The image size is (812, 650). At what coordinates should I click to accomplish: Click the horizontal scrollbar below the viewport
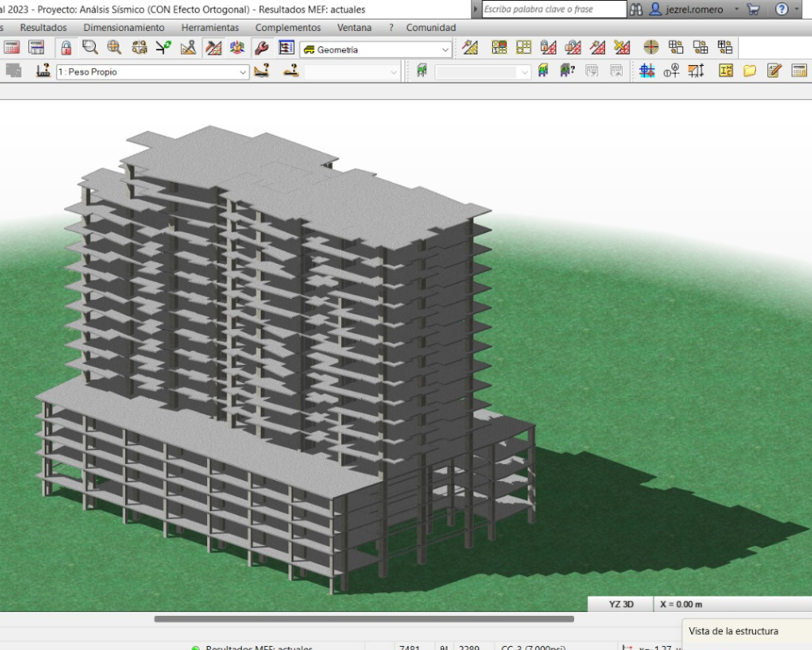[364, 619]
